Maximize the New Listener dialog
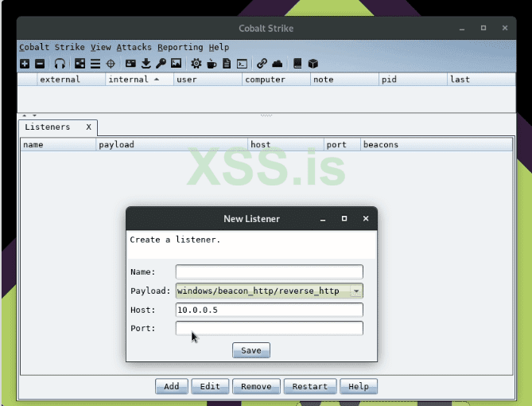Image resolution: width=532 pixels, height=406 pixels. click(344, 218)
